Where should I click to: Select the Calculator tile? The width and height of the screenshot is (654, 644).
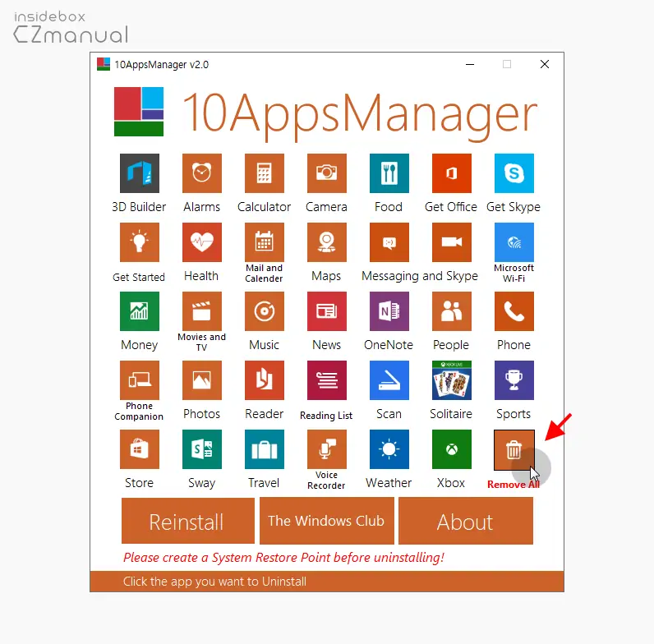tap(265, 173)
